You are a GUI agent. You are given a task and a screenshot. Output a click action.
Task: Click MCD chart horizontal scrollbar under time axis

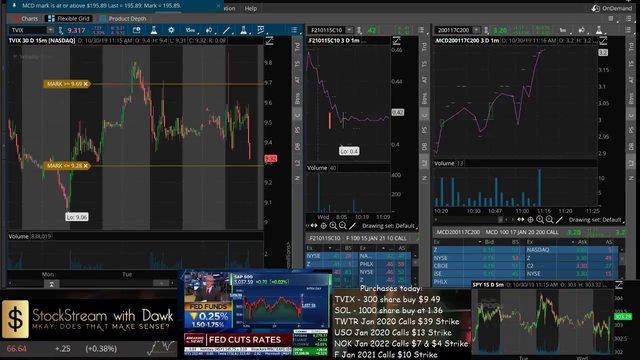pos(473,220)
